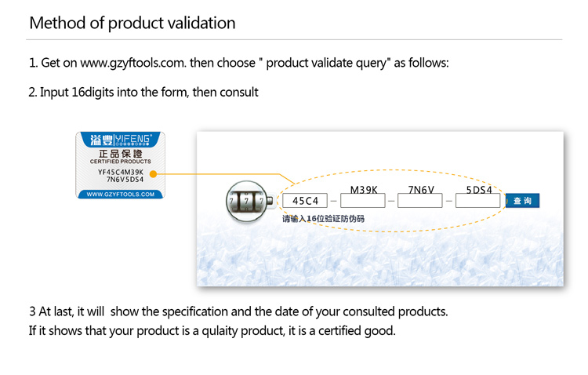Click the CERTIFIED PRODUCTS text on the sticker
The image size is (588, 375).
click(x=121, y=162)
